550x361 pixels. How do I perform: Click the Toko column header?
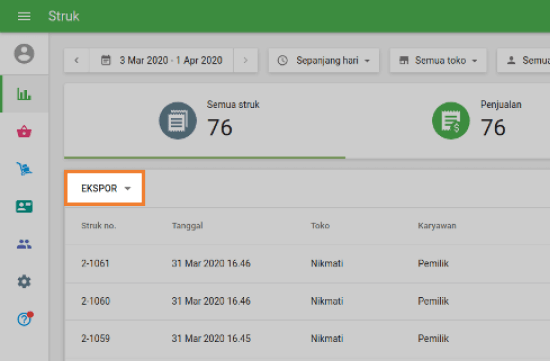pyautogui.click(x=320, y=226)
